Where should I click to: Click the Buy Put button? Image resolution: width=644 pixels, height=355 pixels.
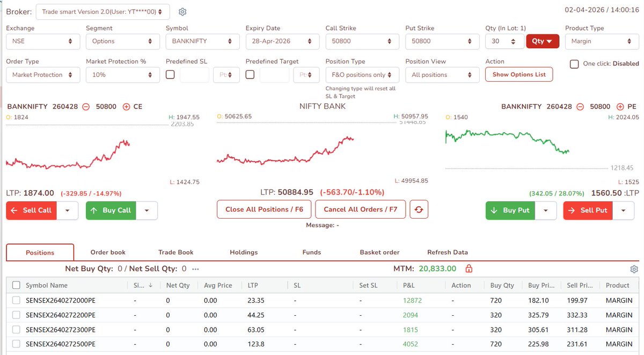coord(510,211)
